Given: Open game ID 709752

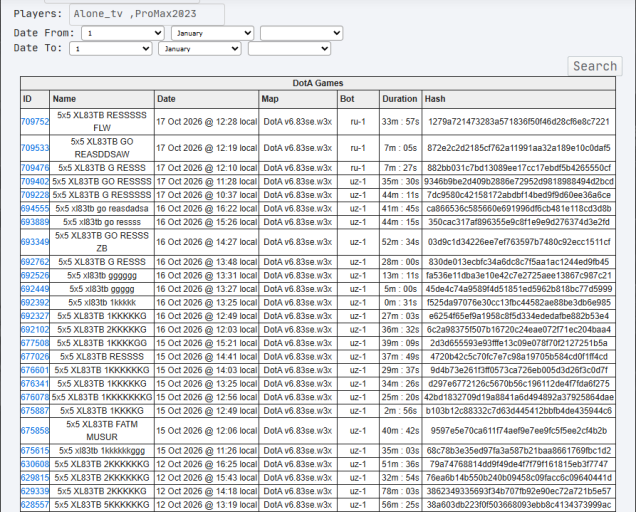Looking at the screenshot, I should (x=35, y=122).
